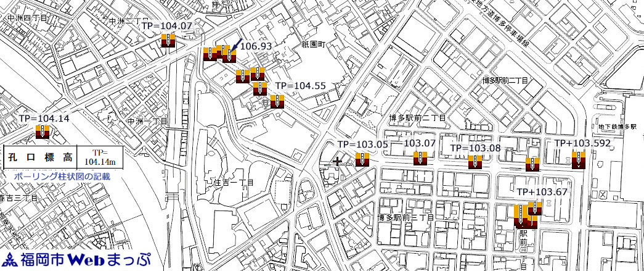Click the map center crosshair marker
The width and height of the screenshot is (644, 271).
click(337, 161)
